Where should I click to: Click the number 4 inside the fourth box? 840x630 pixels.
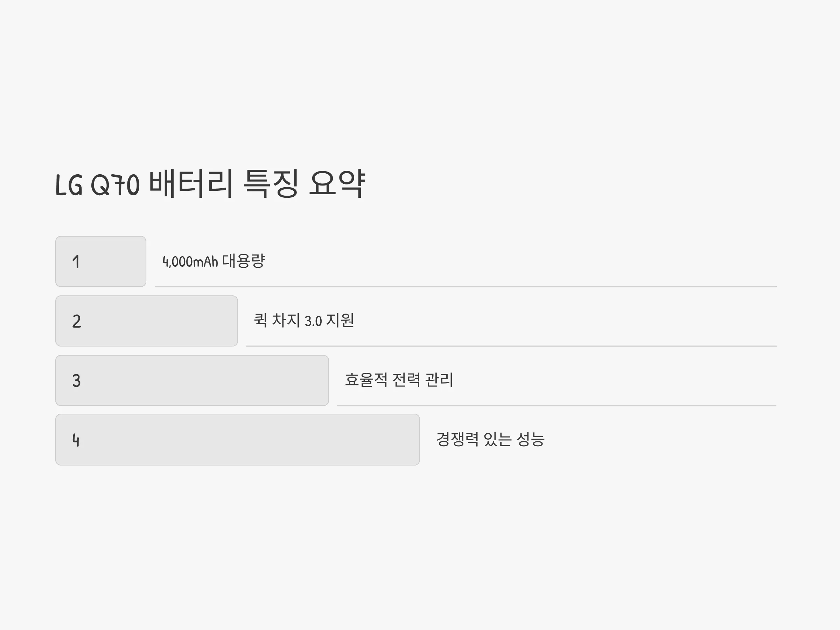pos(76,440)
